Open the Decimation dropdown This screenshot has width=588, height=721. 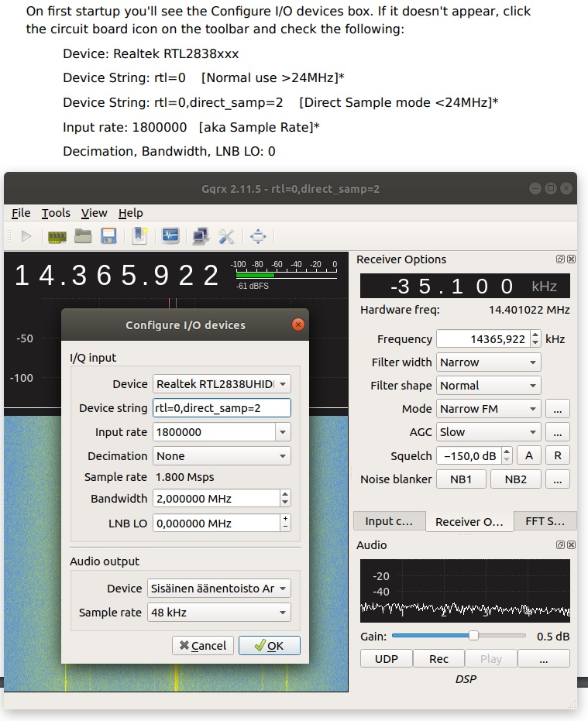click(222, 456)
